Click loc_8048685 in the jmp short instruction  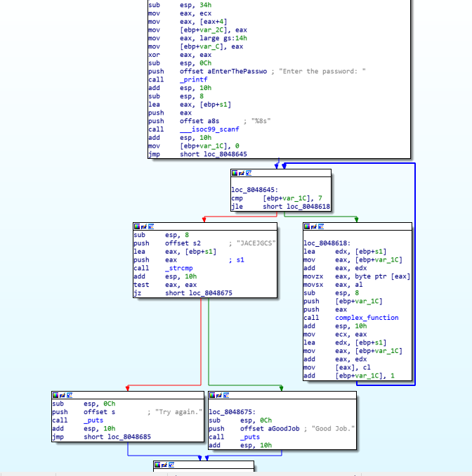(129, 437)
